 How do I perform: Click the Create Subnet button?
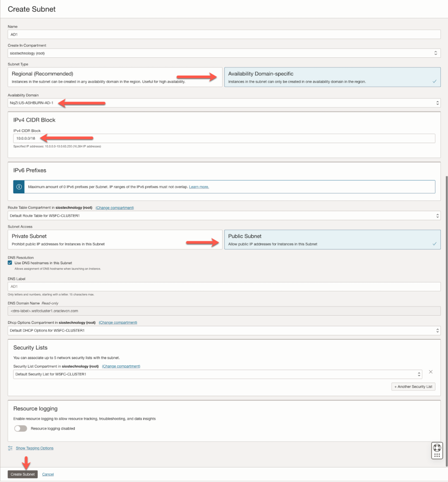coord(23,474)
